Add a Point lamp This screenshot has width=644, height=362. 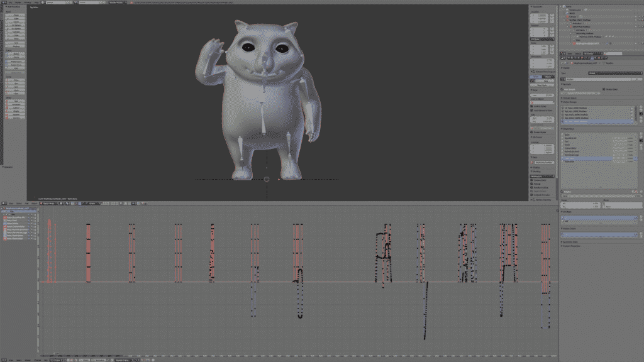point(16,80)
